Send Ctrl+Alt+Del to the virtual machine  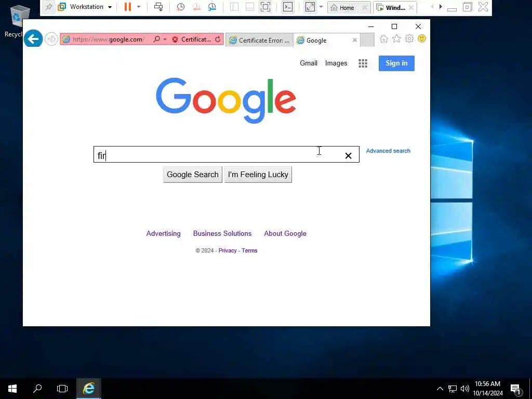pos(158,7)
